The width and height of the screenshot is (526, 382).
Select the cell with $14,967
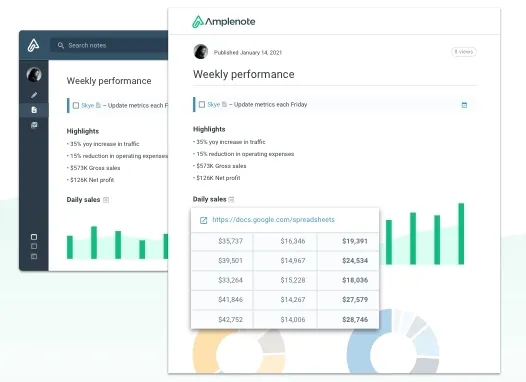tap(285, 261)
